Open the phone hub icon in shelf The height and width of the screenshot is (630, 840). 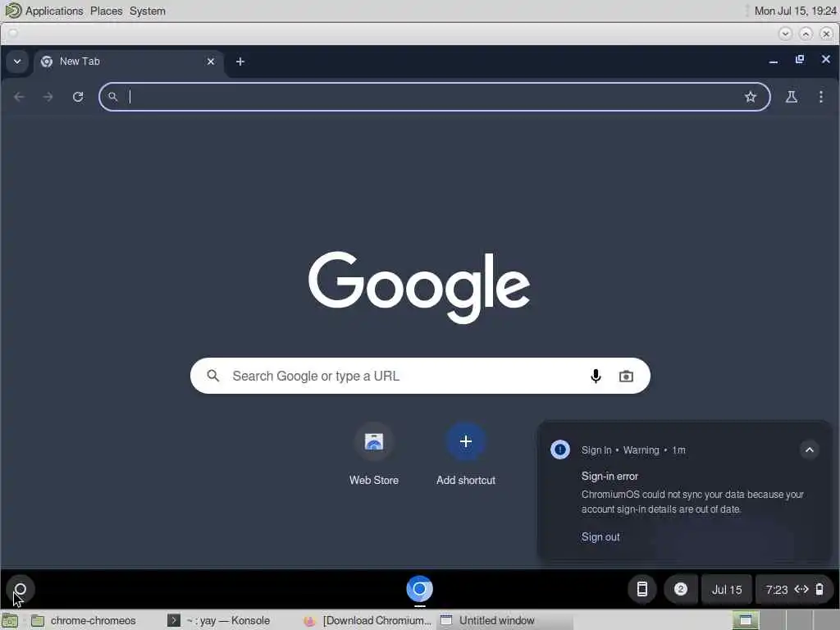click(641, 589)
